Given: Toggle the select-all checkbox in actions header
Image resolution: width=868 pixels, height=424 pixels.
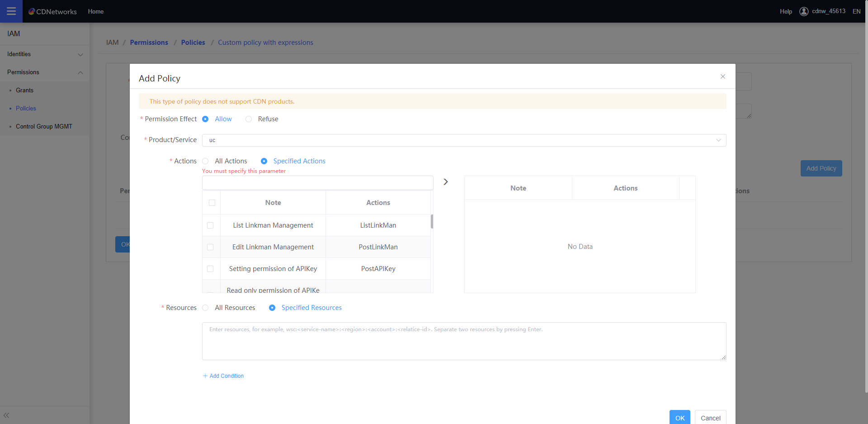Looking at the screenshot, I should pyautogui.click(x=212, y=203).
